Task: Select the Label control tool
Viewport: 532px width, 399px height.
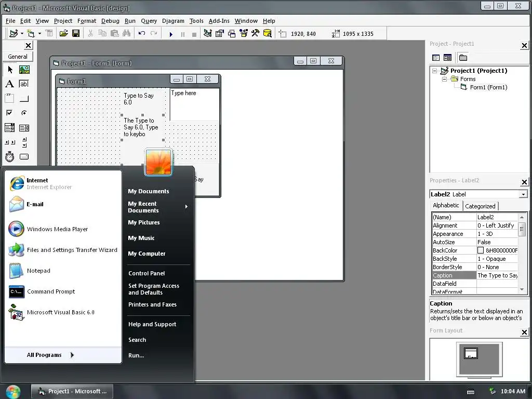Action: (10, 84)
